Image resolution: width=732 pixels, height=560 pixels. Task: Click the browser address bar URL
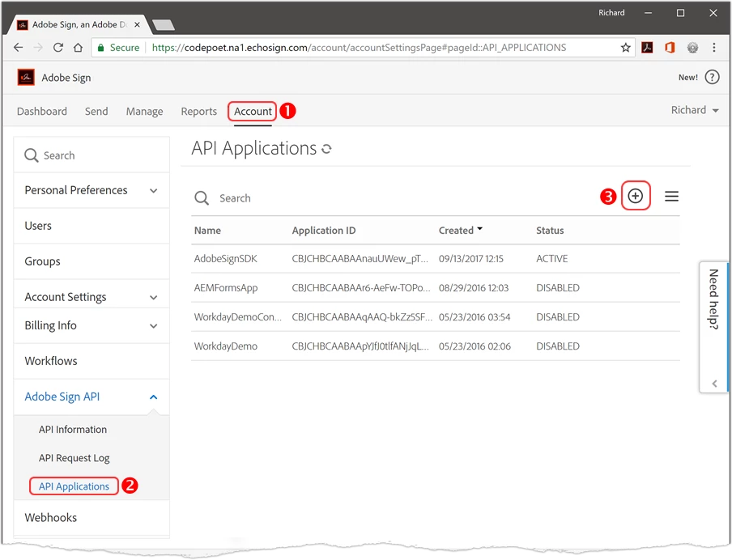359,48
